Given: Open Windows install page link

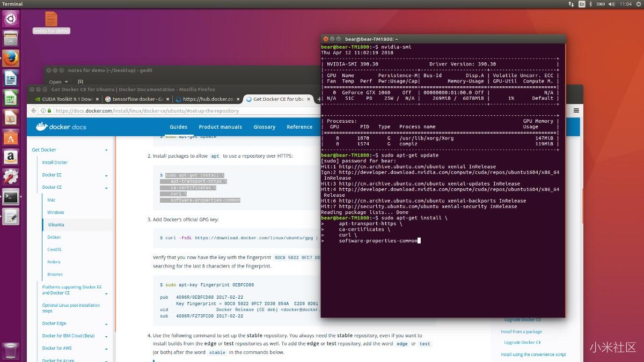Looking at the screenshot, I should coord(56,212).
